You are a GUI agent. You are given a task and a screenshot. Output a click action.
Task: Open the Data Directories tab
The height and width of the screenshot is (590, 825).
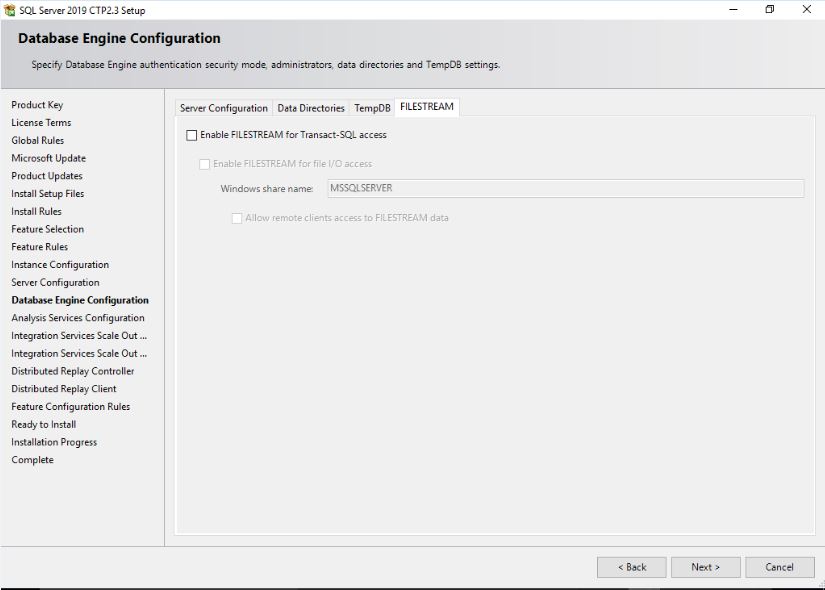(x=311, y=108)
